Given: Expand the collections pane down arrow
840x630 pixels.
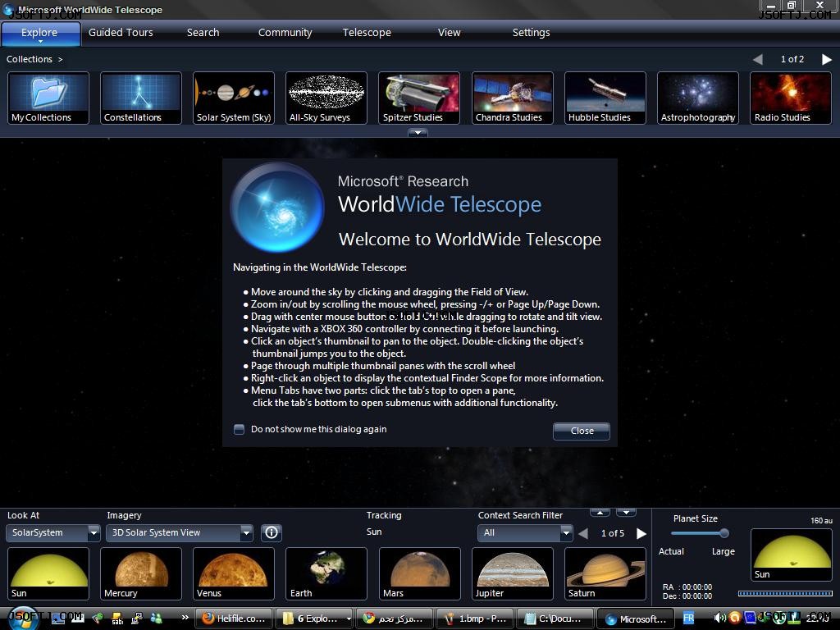Looking at the screenshot, I should (x=418, y=132).
